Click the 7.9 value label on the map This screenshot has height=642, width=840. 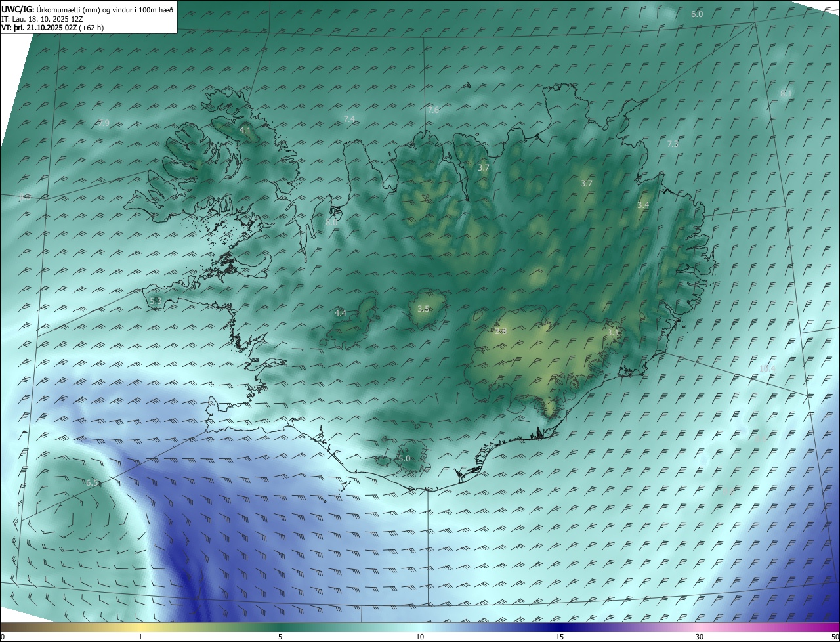coord(104,123)
